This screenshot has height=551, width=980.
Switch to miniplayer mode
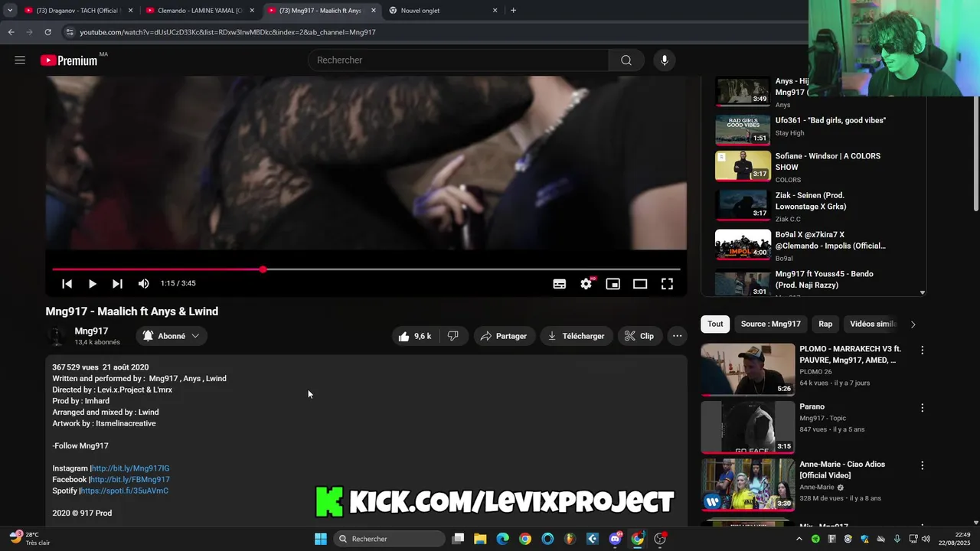[x=613, y=284]
